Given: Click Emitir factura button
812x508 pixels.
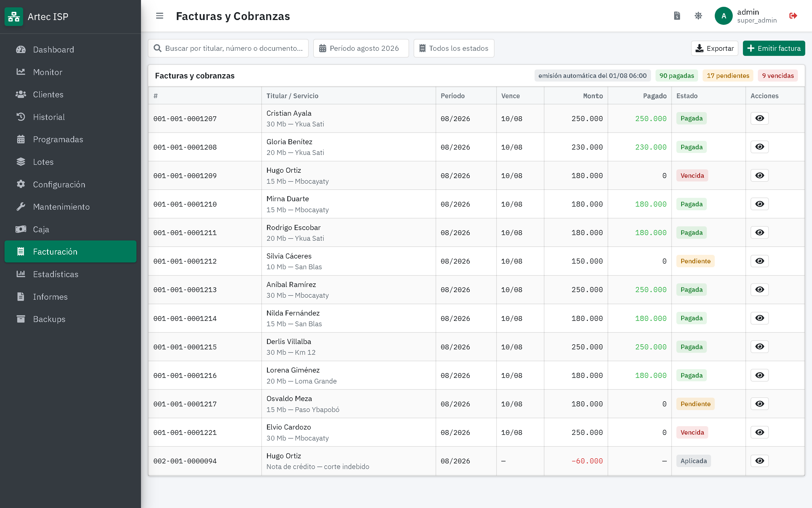Looking at the screenshot, I should pos(774,48).
